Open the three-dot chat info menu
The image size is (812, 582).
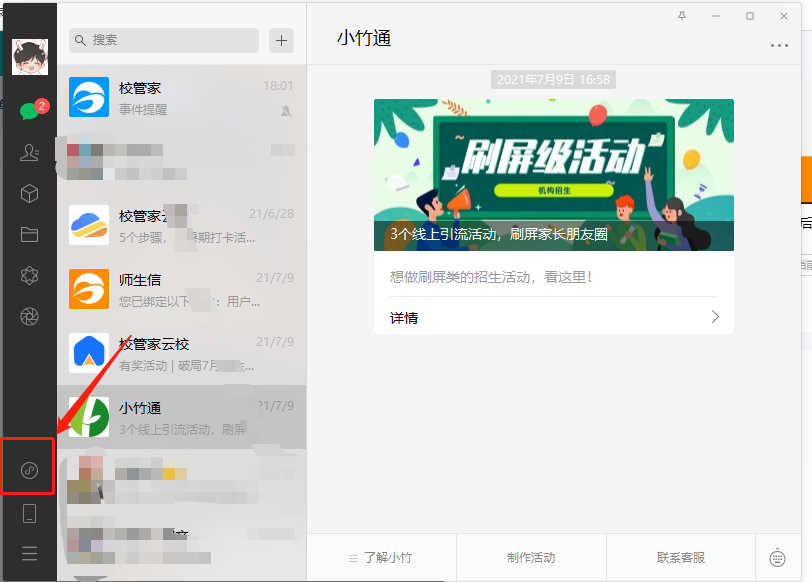pos(779,46)
